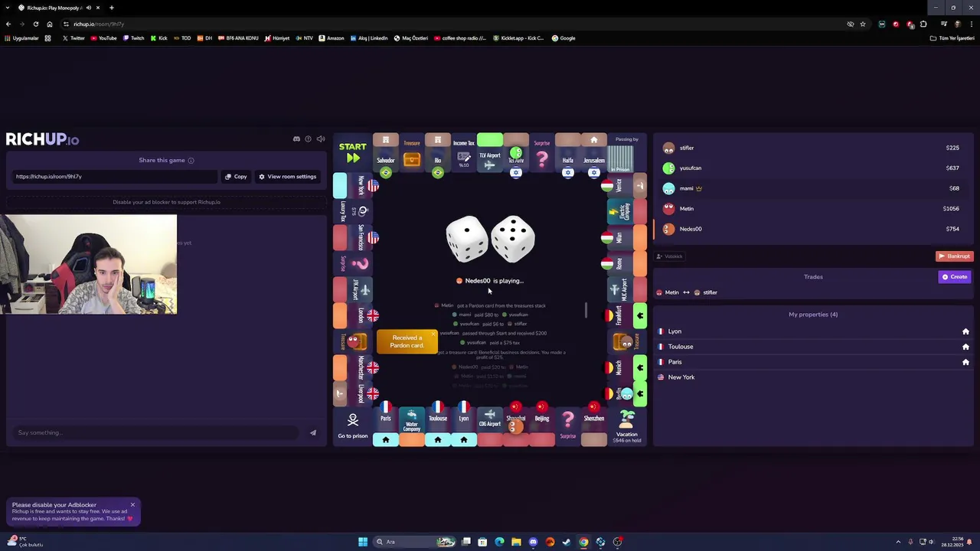
Task: Bookmark this page with the star icon
Action: click(x=863, y=24)
